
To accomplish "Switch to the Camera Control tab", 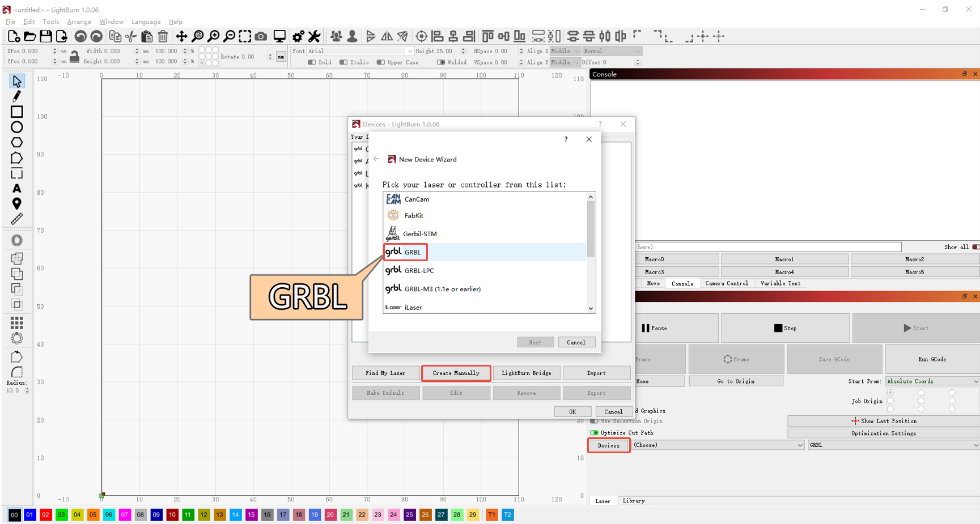I will pos(727,283).
